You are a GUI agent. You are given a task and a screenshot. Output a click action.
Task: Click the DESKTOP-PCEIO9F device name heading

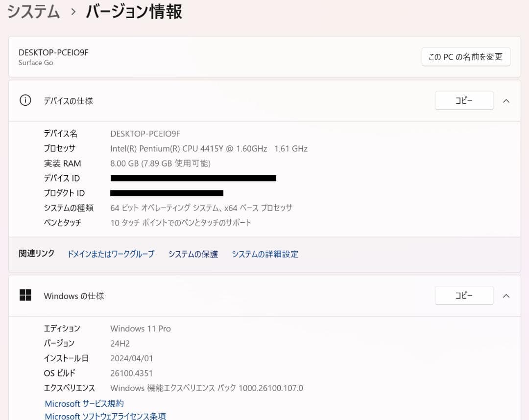point(53,52)
